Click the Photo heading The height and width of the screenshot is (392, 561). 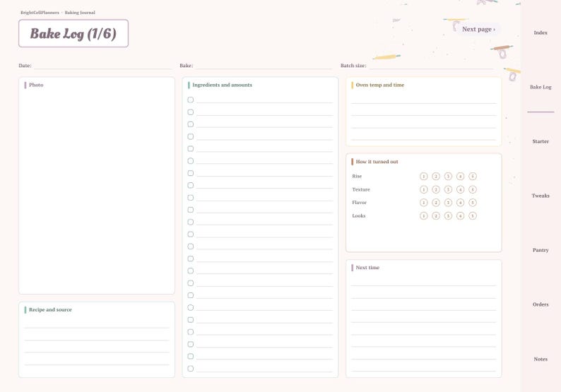point(36,85)
